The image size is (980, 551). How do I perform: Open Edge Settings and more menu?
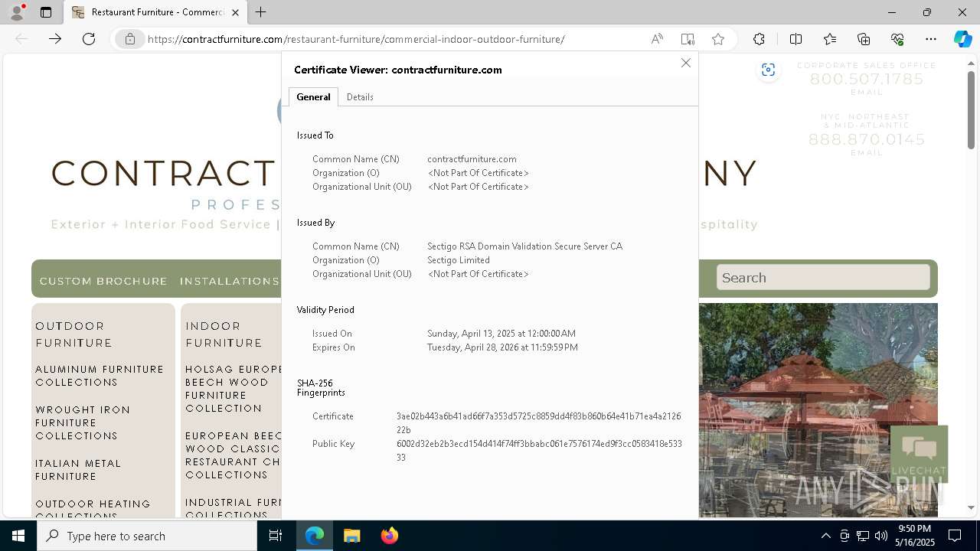[931, 39]
